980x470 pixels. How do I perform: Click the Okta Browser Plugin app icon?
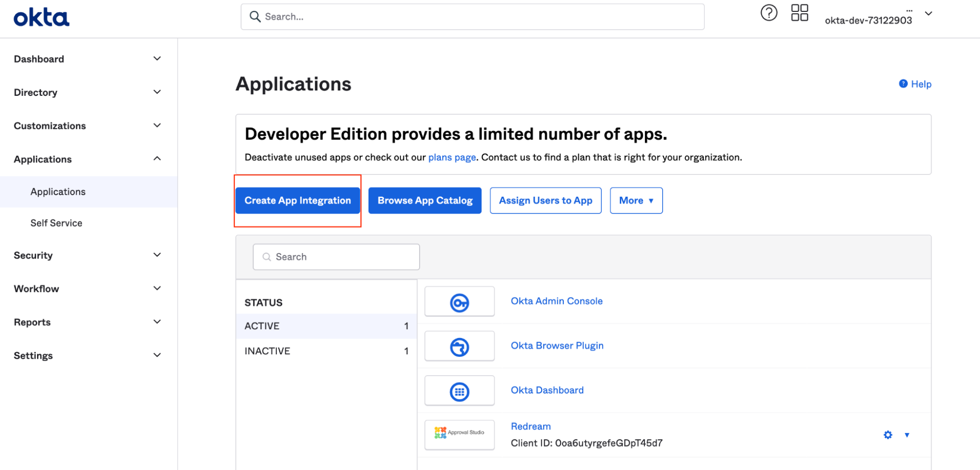[x=459, y=346]
